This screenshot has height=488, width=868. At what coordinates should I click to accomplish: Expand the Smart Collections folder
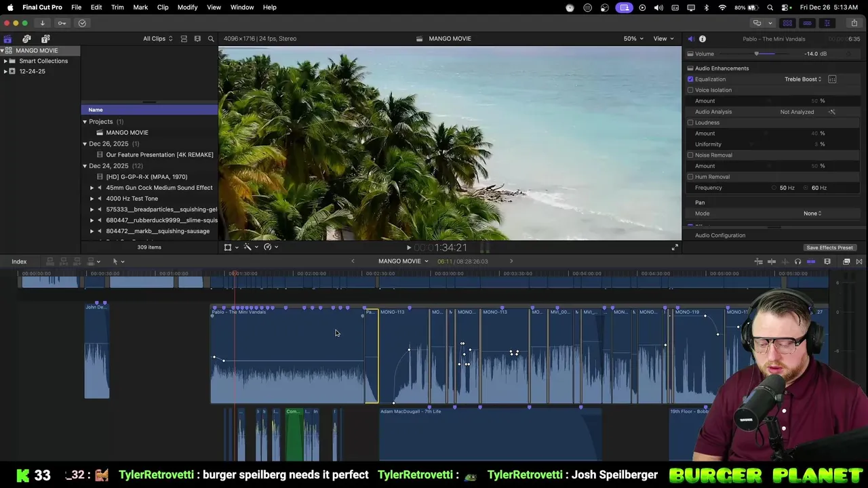(x=5, y=61)
